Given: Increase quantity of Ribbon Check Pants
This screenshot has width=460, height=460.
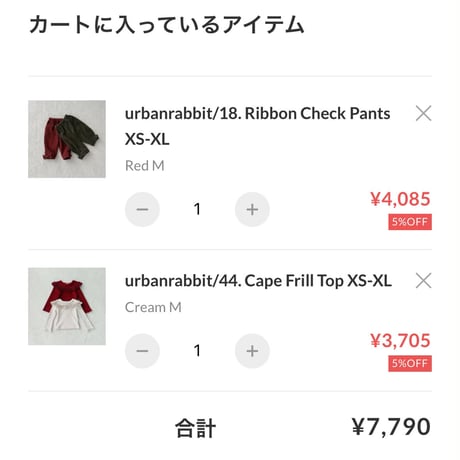Looking at the screenshot, I should pyautogui.click(x=252, y=209).
